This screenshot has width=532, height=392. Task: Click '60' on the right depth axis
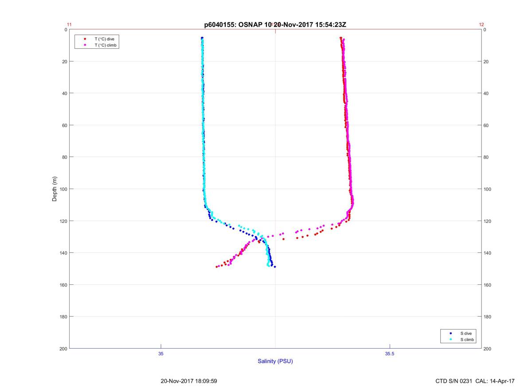pos(486,125)
